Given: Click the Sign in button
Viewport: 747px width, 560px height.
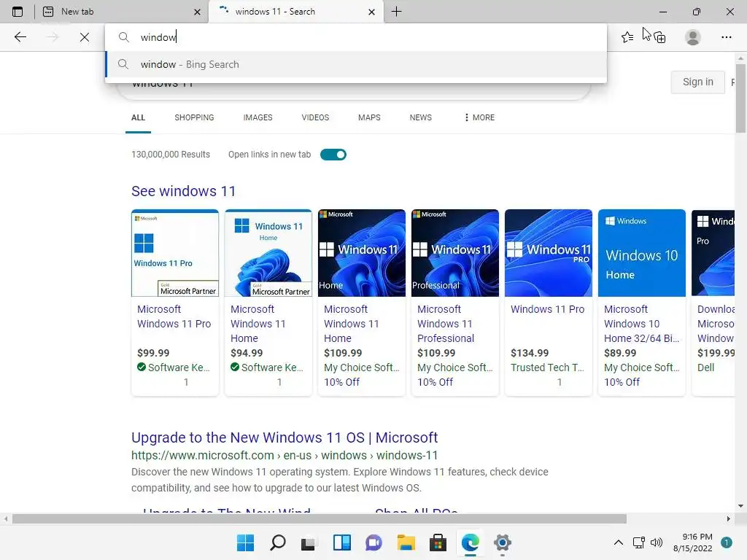Looking at the screenshot, I should [x=698, y=82].
